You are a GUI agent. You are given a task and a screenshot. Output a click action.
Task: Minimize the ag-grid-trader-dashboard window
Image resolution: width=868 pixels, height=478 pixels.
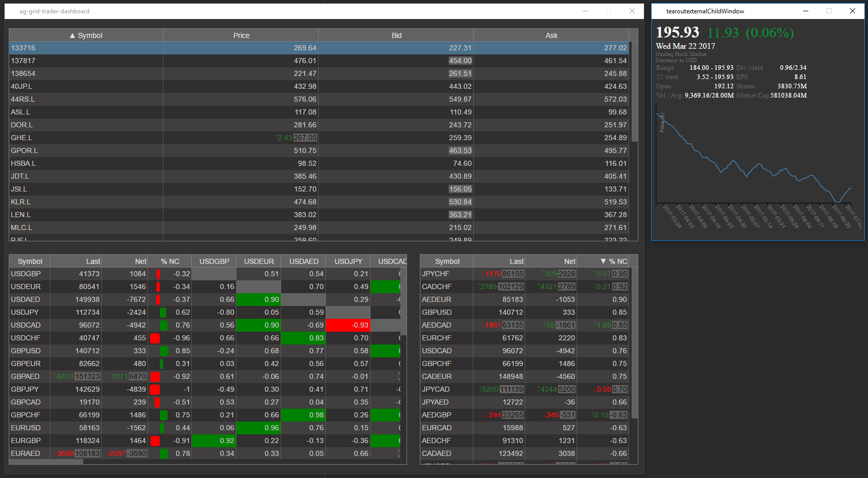[x=585, y=11]
